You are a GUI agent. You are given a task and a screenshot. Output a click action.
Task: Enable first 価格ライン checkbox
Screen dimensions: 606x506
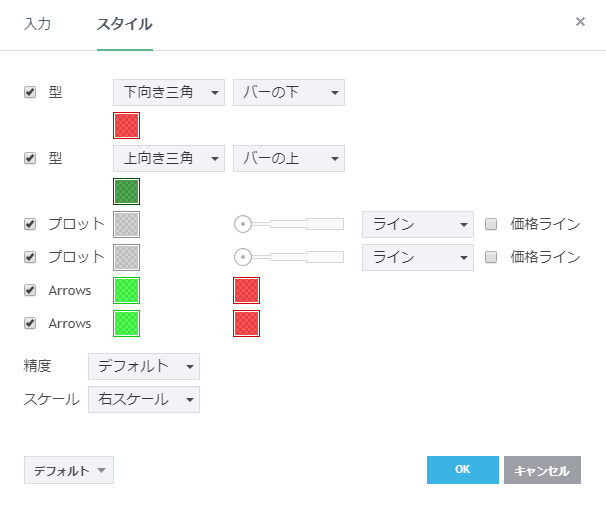491,224
